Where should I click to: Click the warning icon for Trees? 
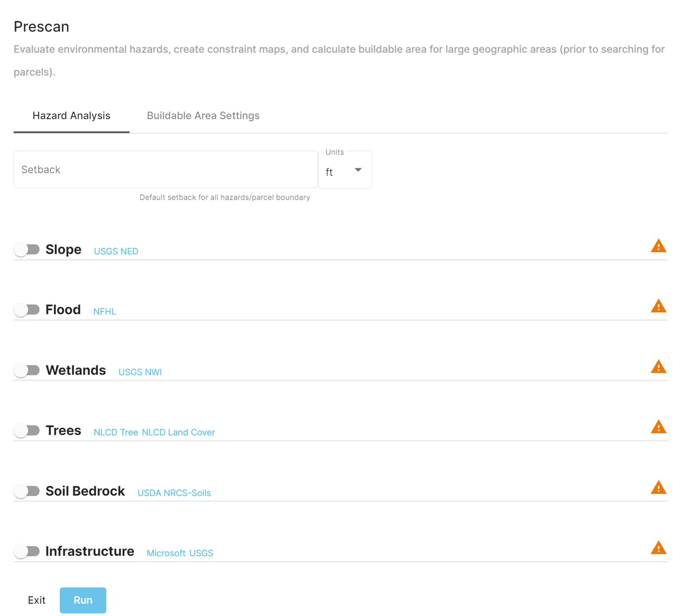658,427
